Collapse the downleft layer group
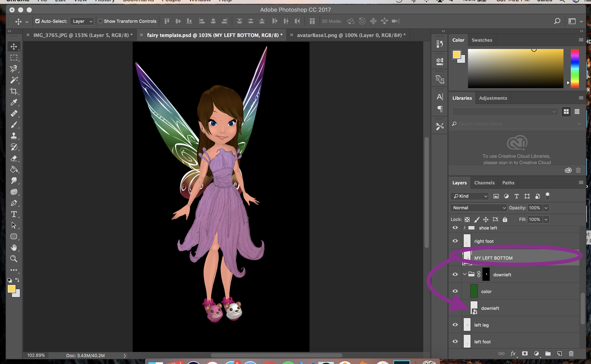Viewport: 591px width, 364px height. click(x=465, y=274)
